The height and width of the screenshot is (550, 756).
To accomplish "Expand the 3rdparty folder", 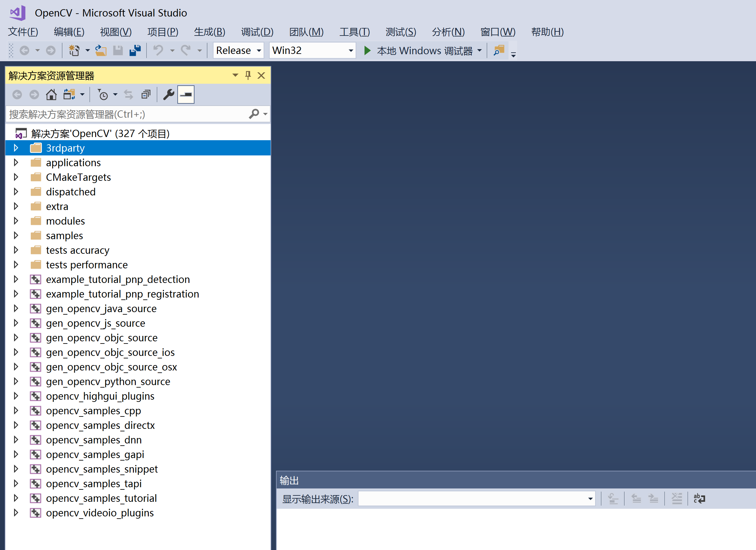I will [x=16, y=148].
